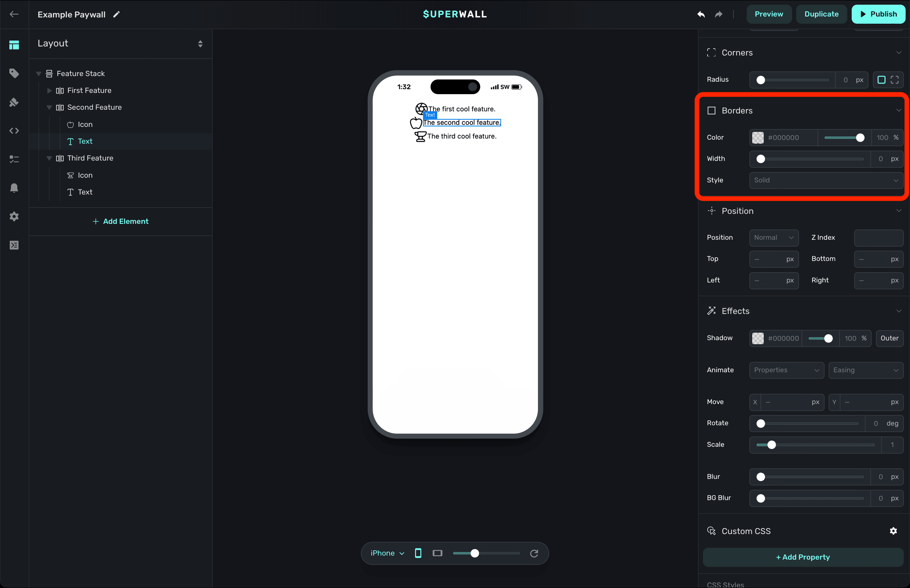This screenshot has width=910, height=588.
Task: Open Custom CSS gear settings
Action: coord(893,531)
